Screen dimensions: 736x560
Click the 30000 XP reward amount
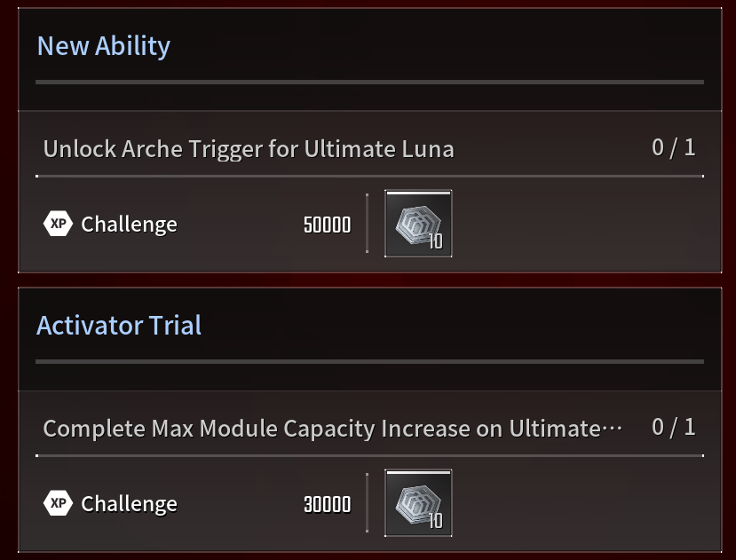[x=328, y=505]
